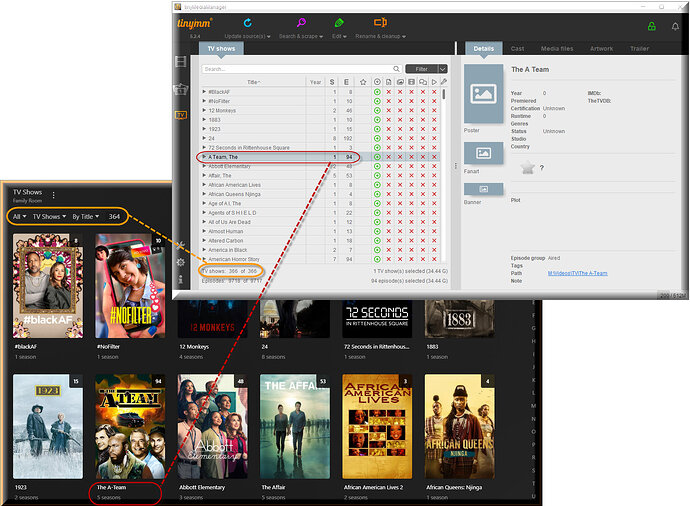The width and height of the screenshot is (690, 506).
Task: Sort by the E episodes column header
Action: coord(346,82)
